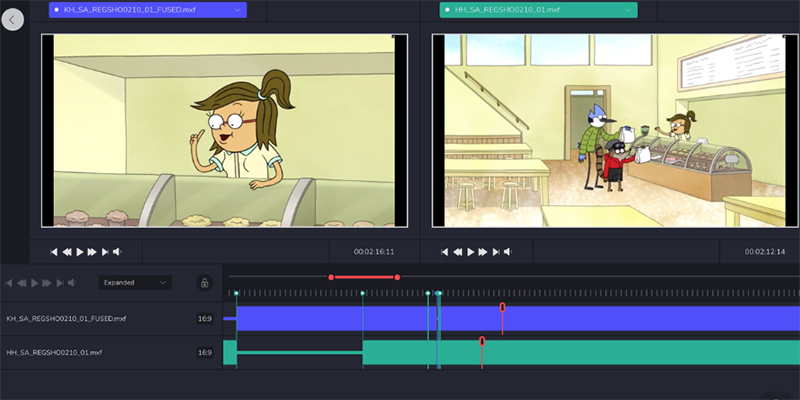This screenshot has width=800, height=400.
Task: Select red playhead marker on purple track
Action: (502, 307)
